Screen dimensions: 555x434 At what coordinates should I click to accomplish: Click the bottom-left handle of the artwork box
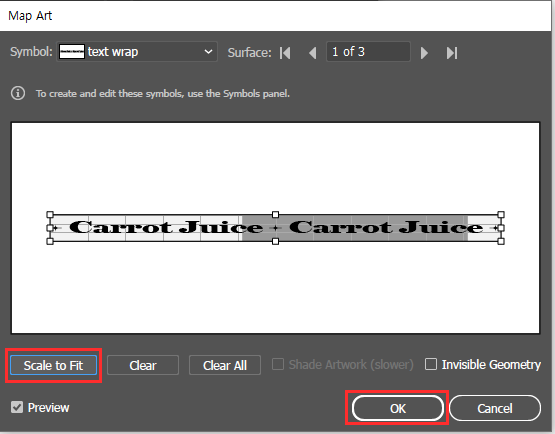click(50, 241)
